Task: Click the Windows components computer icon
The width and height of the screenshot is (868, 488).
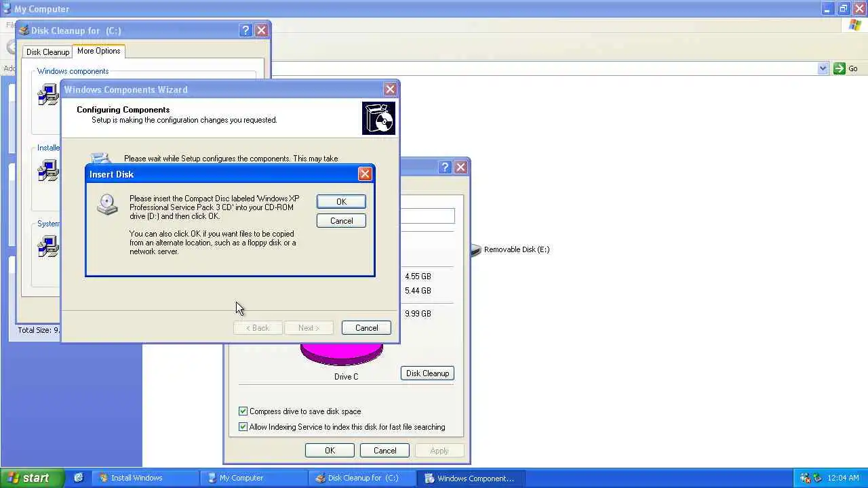Action: coord(48,94)
